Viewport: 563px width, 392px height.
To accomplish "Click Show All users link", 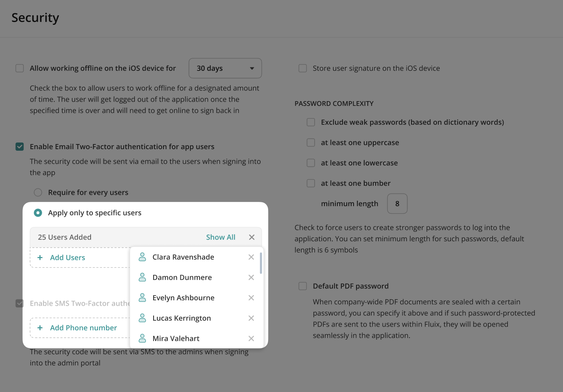I will 220,237.
